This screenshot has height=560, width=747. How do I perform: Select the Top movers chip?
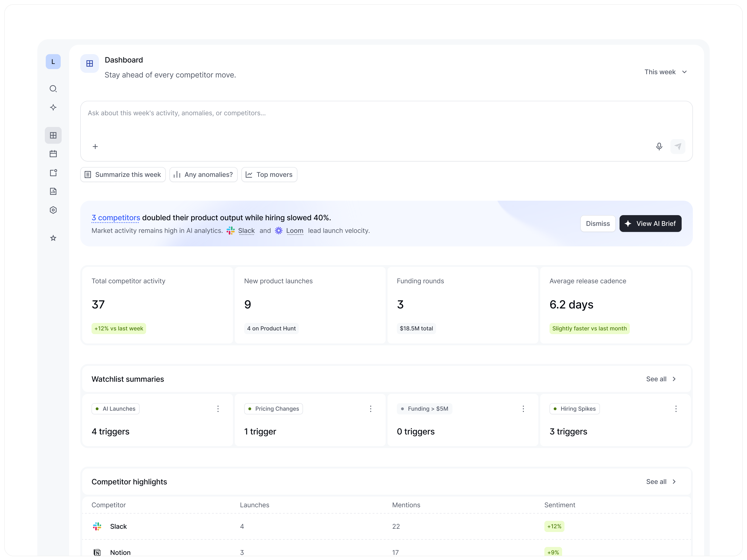(269, 175)
